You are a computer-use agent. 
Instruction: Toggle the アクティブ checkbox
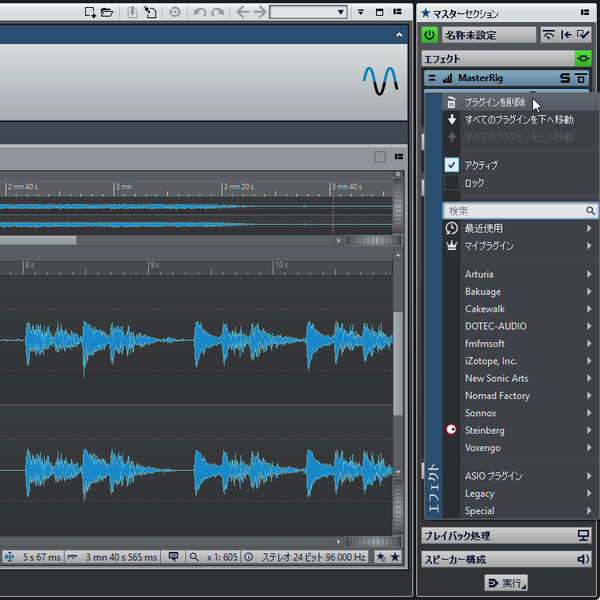click(452, 165)
